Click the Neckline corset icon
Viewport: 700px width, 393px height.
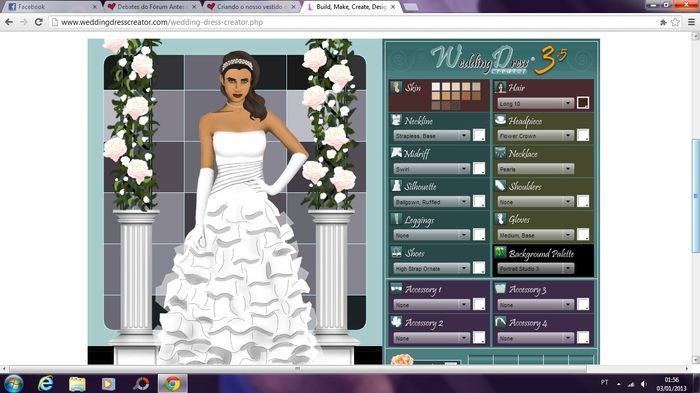(x=396, y=120)
